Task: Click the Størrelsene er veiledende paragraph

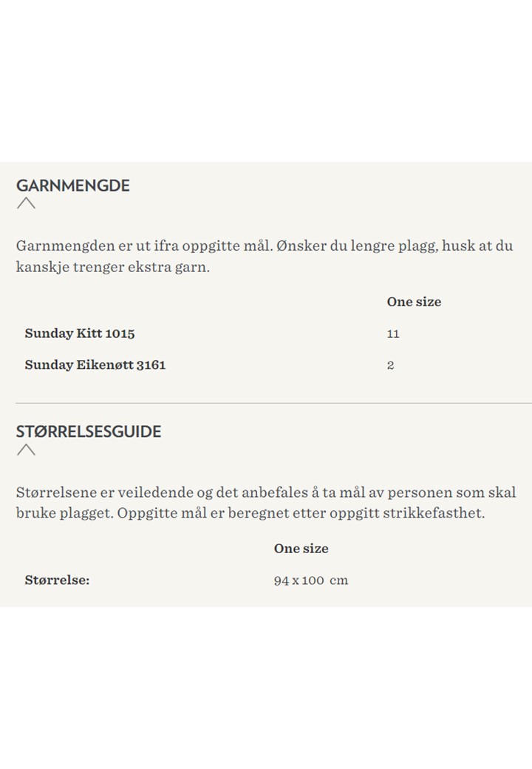Action: 266,503
